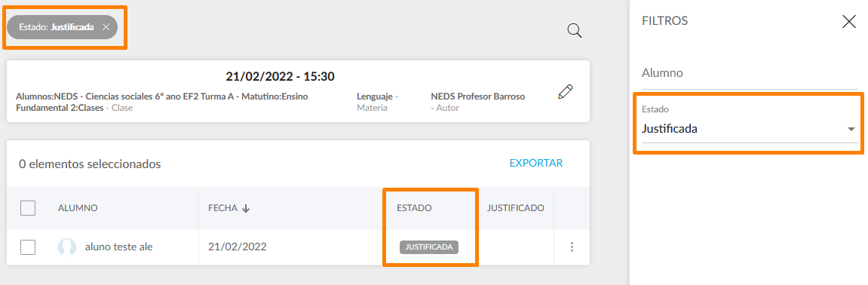Viewport: 868px width, 285px height.
Task: Close the Filtros panel
Action: [x=848, y=22]
